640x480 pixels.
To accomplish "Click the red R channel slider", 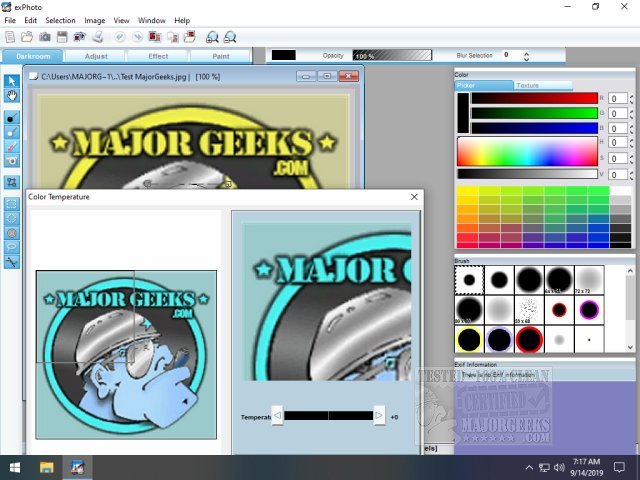I will [x=535, y=98].
